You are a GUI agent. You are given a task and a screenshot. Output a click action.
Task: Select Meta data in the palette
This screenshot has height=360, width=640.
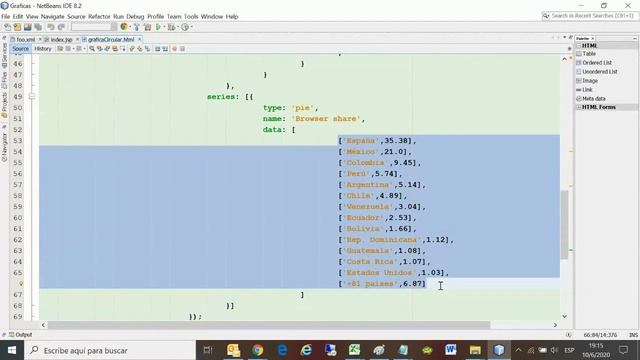[593, 99]
